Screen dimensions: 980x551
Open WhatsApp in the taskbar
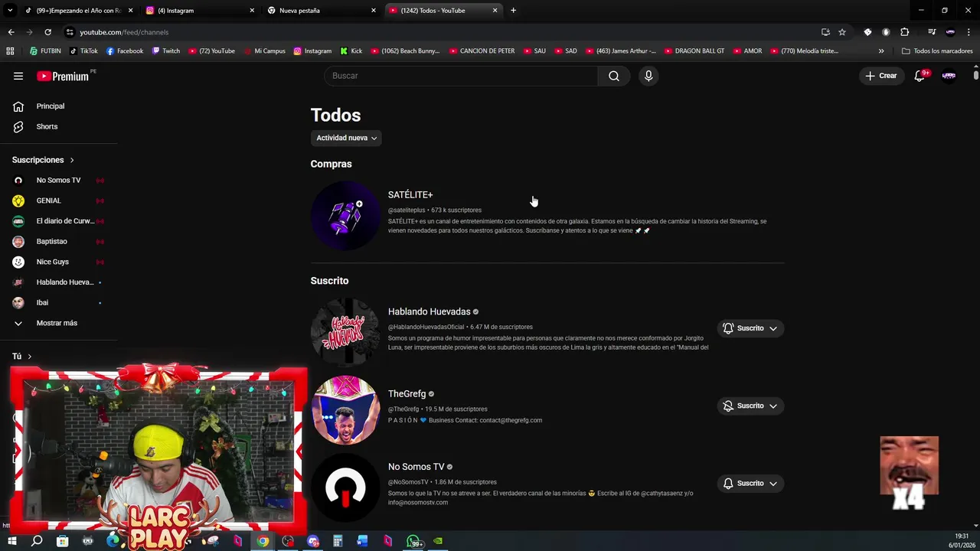click(x=413, y=541)
